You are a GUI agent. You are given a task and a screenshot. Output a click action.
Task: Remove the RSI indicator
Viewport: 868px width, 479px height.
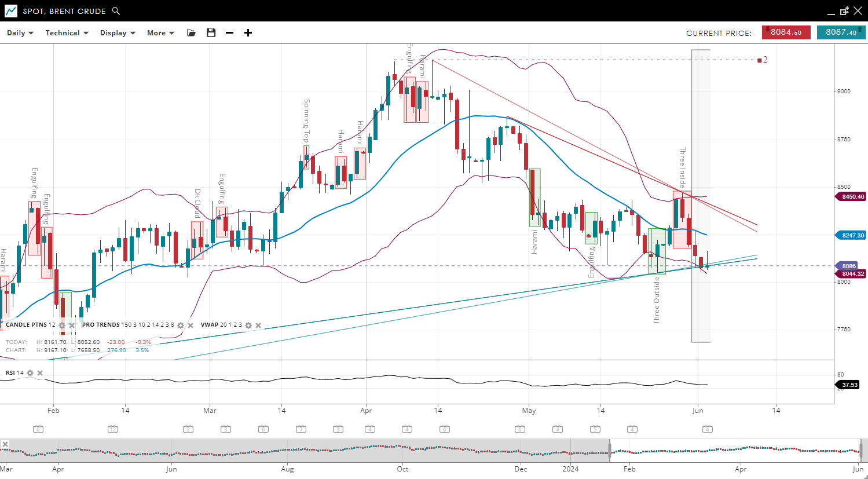click(40, 373)
